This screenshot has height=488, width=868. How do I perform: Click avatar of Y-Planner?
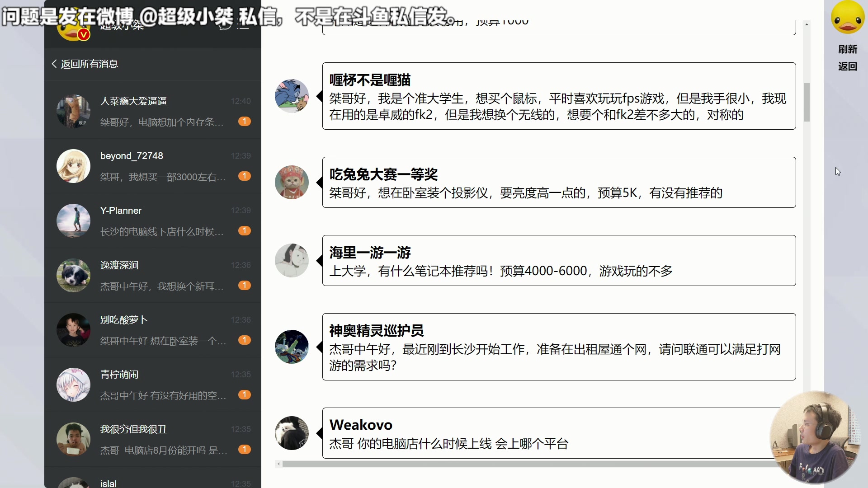(x=73, y=221)
